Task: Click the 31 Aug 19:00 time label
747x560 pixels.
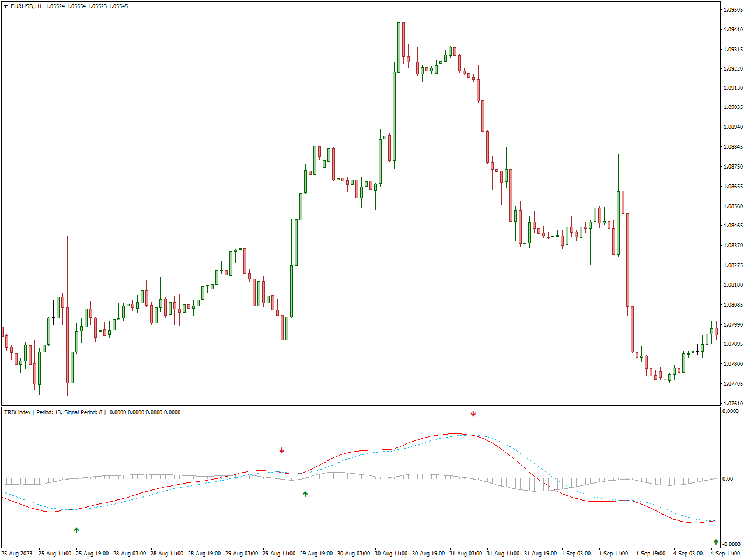Action: pyautogui.click(x=540, y=554)
